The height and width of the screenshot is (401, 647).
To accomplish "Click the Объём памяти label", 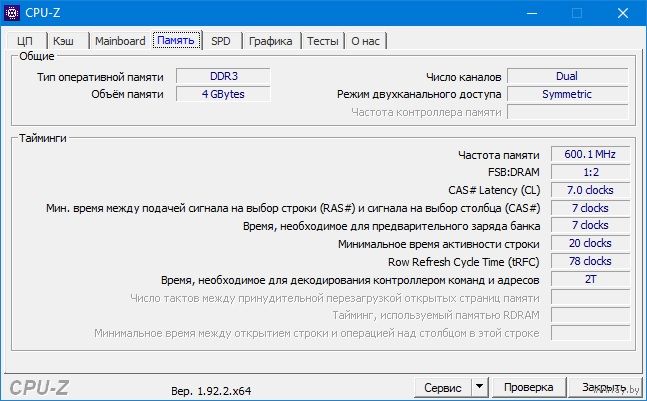I will coord(128,94).
